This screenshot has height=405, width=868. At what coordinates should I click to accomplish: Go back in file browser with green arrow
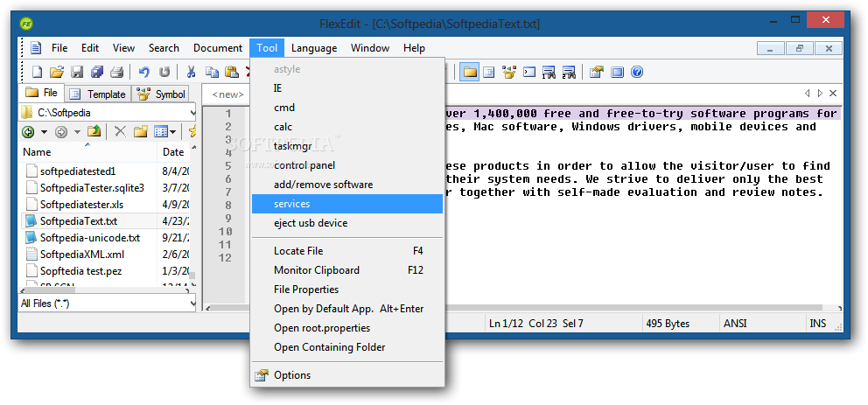(28, 132)
